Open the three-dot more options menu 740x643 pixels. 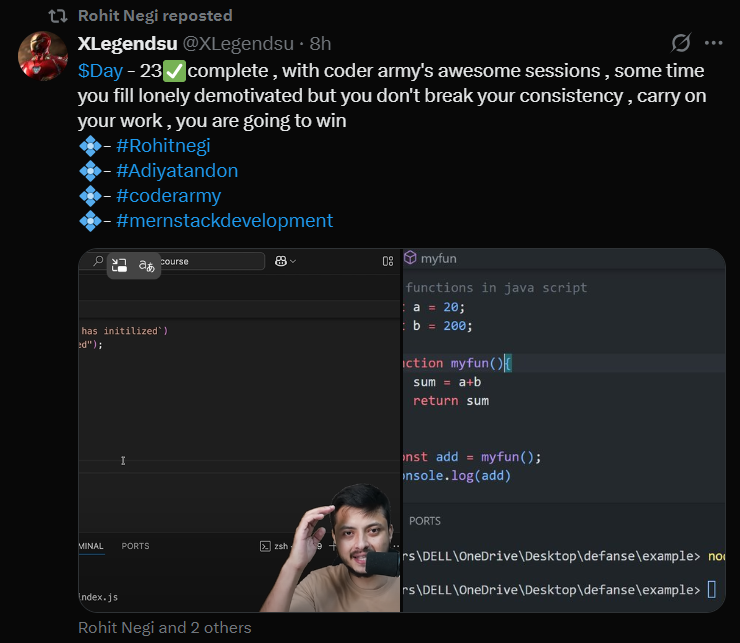click(x=713, y=43)
